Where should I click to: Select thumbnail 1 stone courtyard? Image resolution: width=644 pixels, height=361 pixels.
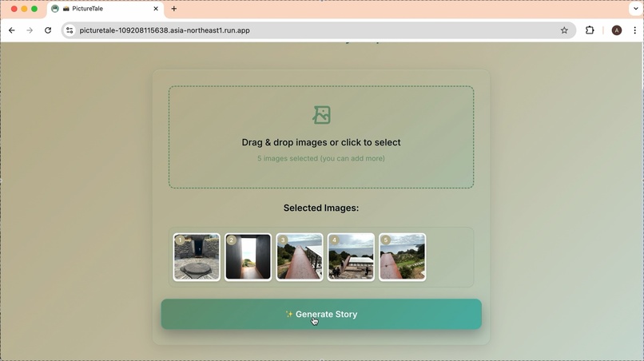tap(197, 257)
